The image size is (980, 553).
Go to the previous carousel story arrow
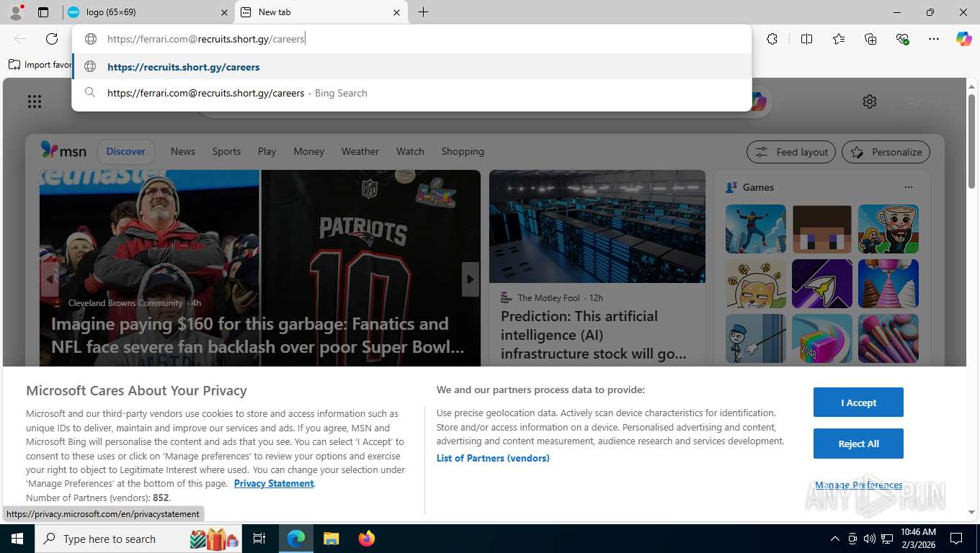50,279
